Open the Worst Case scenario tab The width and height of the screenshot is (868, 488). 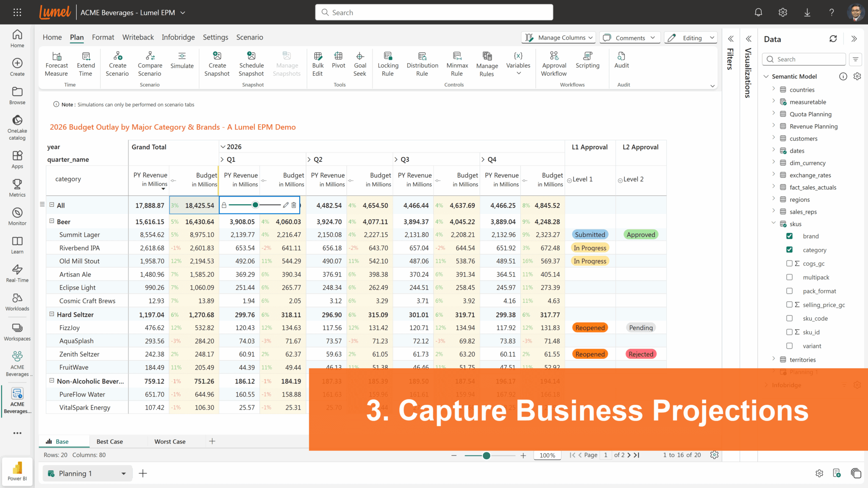pyautogui.click(x=170, y=441)
